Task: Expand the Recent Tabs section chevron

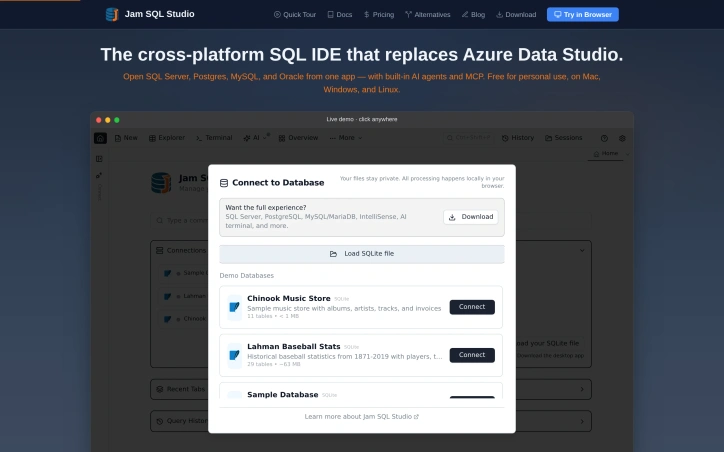Action: [582, 389]
